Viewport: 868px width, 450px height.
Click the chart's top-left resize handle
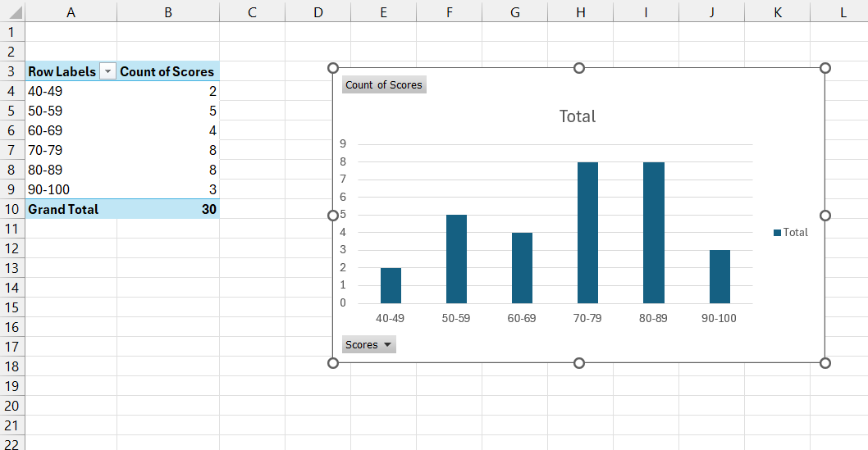pyautogui.click(x=333, y=68)
